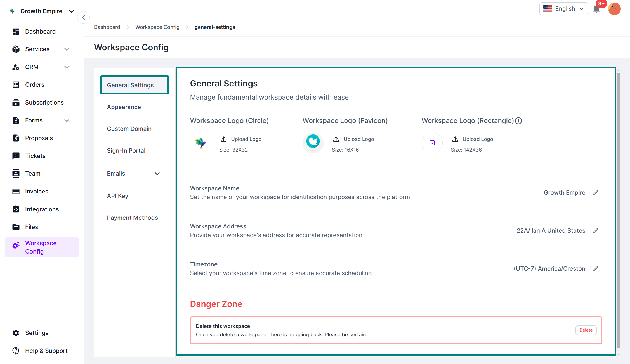This screenshot has height=364, width=630.
Task: Collapse the sidebar with the arrow button
Action: 83,18
